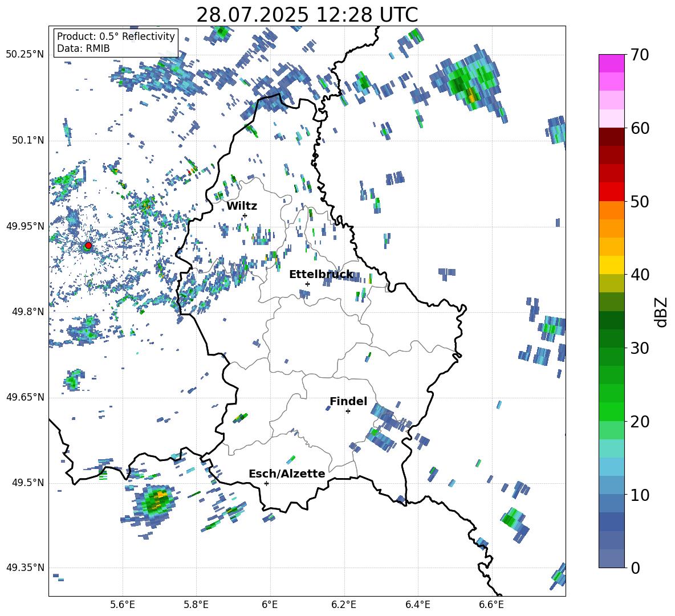Click the Esch/Alzette cross marker
The height and width of the screenshot is (616, 675).
coord(266,483)
